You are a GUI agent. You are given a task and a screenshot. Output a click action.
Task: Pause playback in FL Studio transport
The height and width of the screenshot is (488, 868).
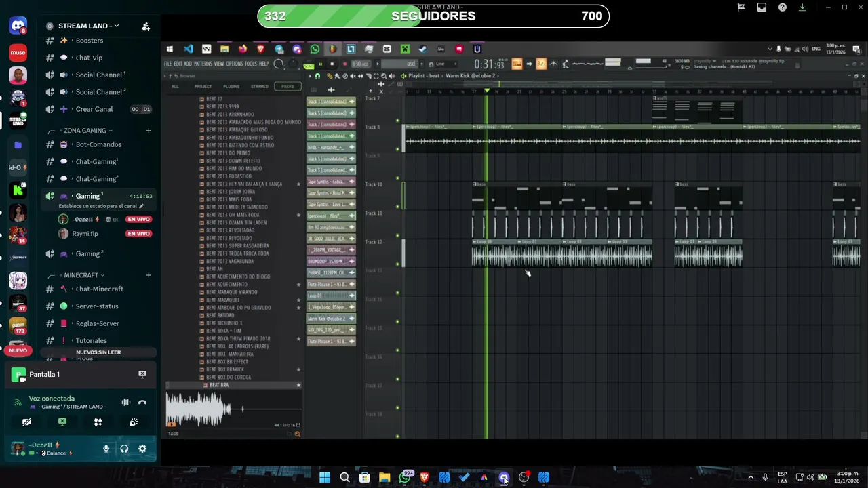(321, 64)
